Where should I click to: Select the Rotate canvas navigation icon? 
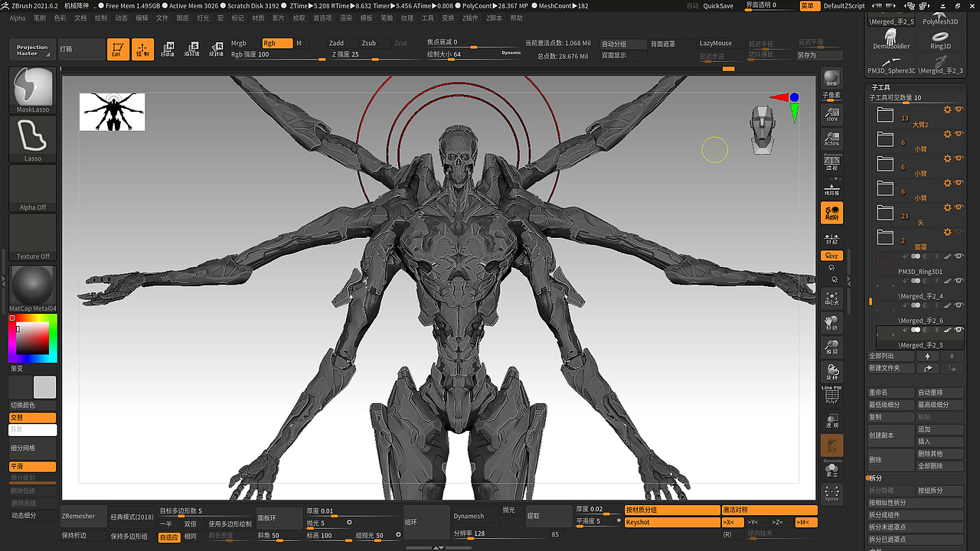831,373
